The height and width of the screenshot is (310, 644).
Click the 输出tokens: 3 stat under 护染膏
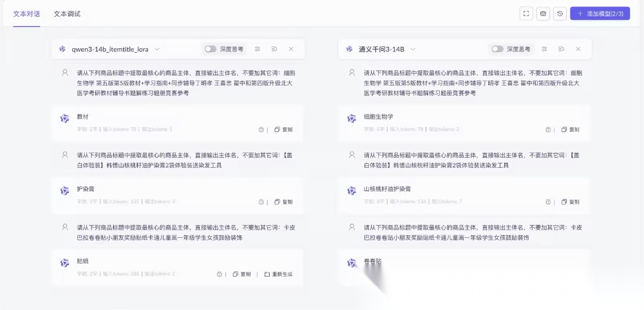[x=158, y=202]
